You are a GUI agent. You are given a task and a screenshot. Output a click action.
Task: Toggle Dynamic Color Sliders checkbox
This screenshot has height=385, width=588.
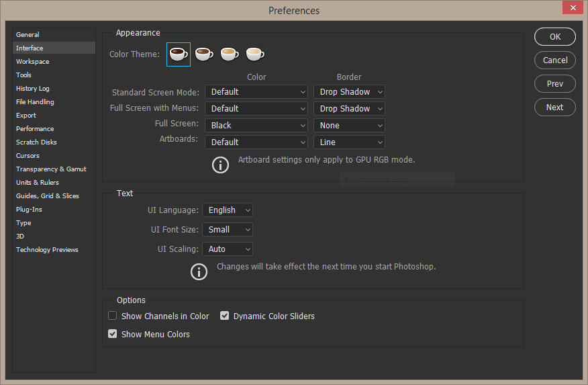point(224,316)
